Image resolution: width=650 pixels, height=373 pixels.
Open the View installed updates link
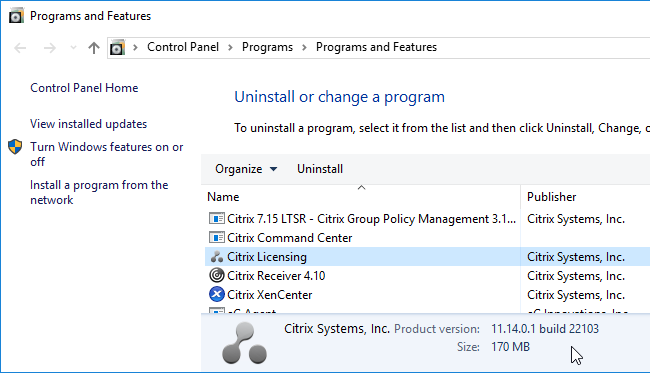[89, 124]
